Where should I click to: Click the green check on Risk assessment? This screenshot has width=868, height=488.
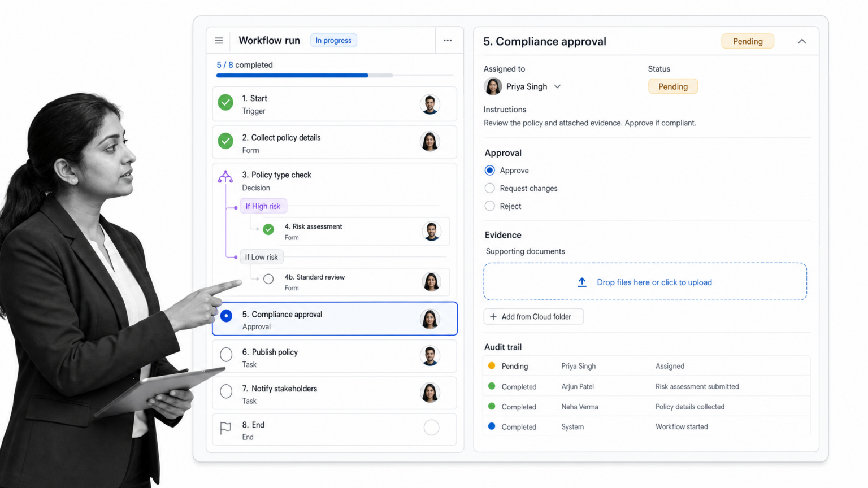(x=268, y=229)
